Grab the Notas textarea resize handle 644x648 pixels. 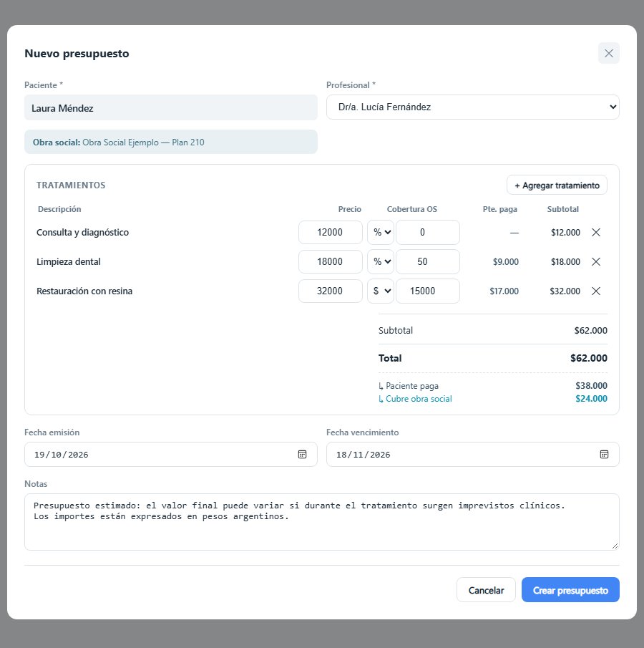click(x=615, y=546)
